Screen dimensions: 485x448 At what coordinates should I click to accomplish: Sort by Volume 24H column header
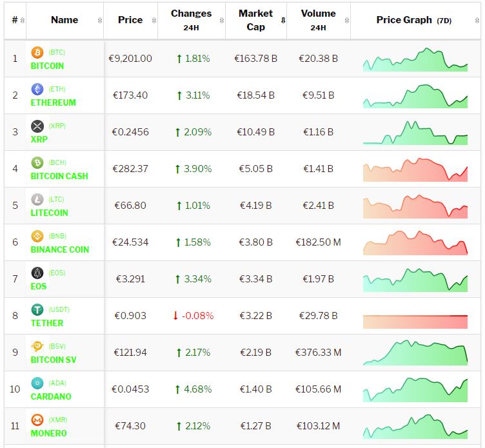pos(318,20)
